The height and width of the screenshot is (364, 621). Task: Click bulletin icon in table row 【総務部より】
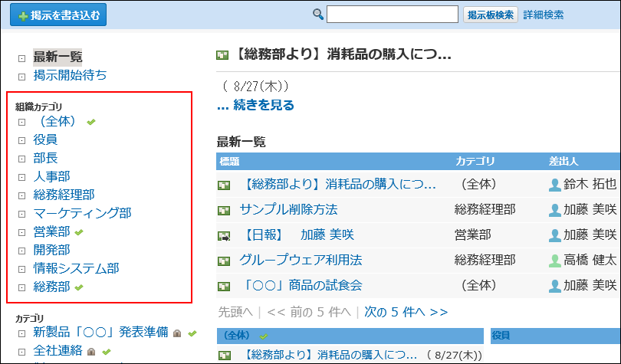pyautogui.click(x=224, y=185)
